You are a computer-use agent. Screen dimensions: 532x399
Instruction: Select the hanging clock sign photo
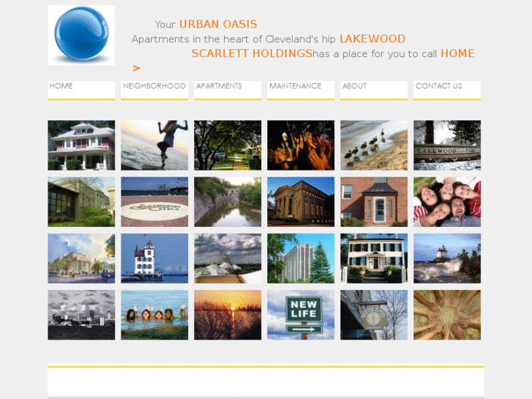pos(374,315)
